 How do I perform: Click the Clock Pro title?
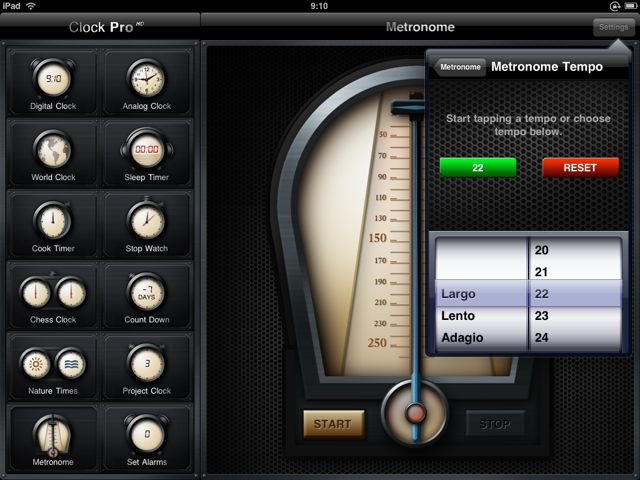point(106,27)
